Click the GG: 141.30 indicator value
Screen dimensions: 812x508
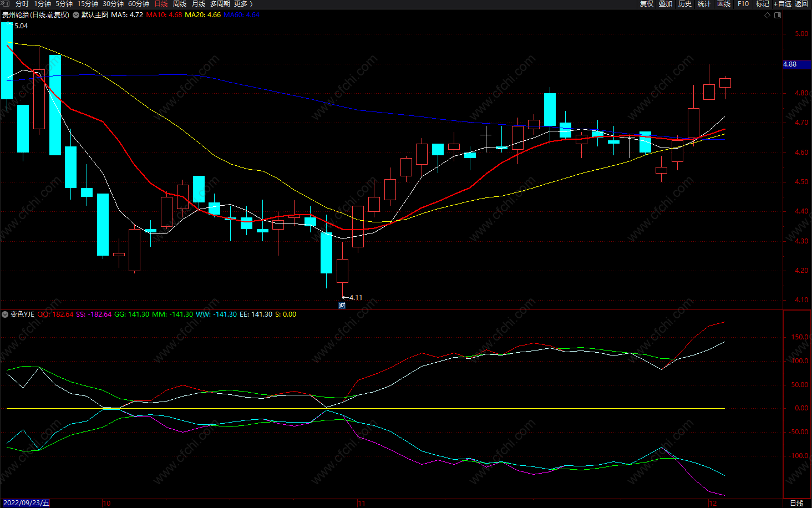pyautogui.click(x=131, y=314)
